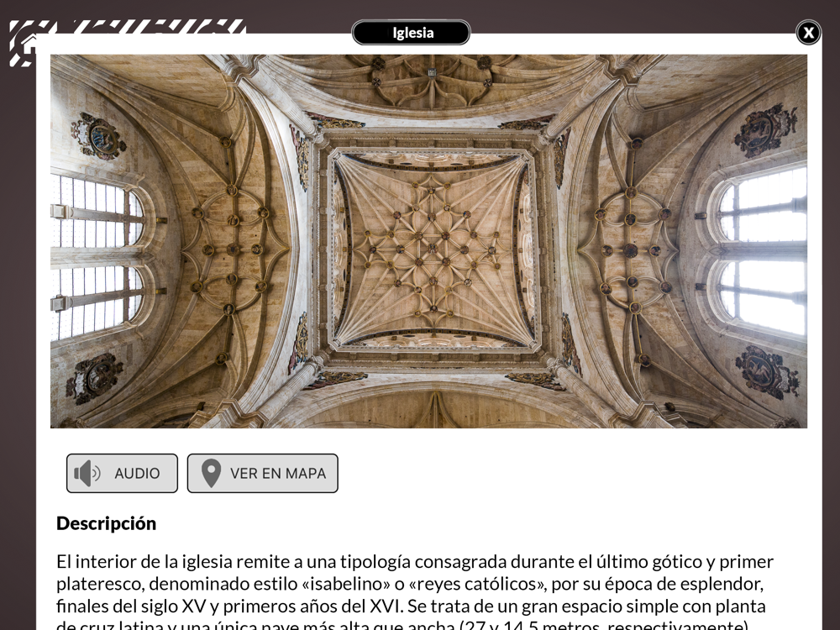Open the church vault ceiling photo

pyautogui.click(x=428, y=241)
